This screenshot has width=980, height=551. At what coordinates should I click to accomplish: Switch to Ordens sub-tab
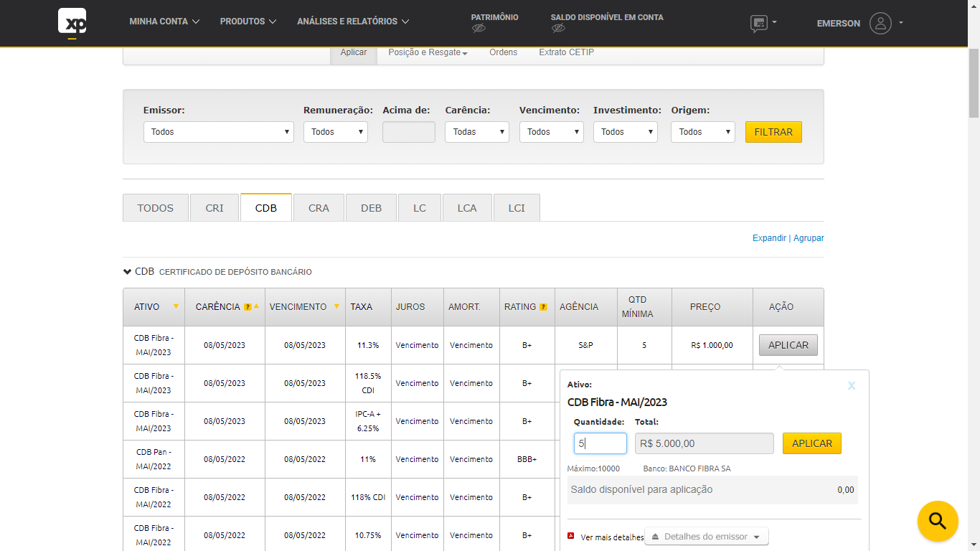[503, 52]
